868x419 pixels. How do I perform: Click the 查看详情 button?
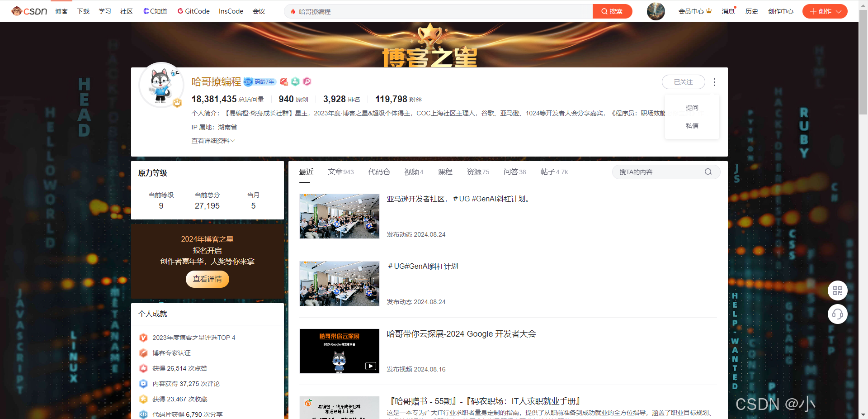207,279
